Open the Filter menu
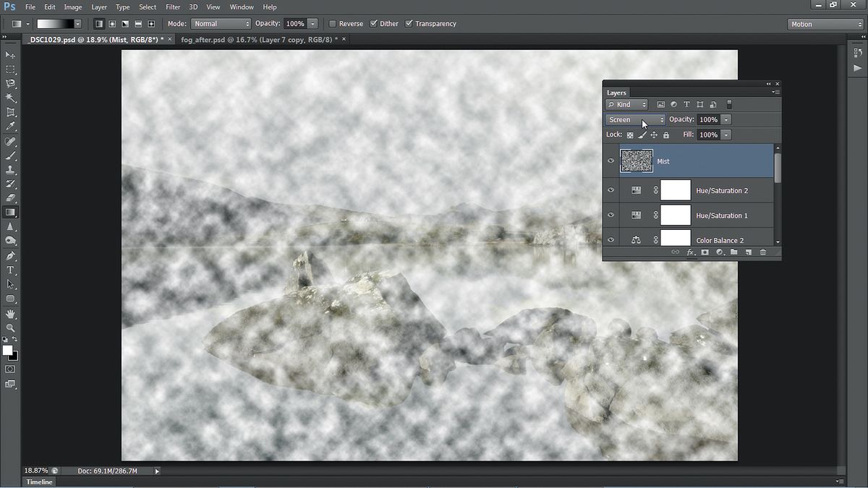 173,7
